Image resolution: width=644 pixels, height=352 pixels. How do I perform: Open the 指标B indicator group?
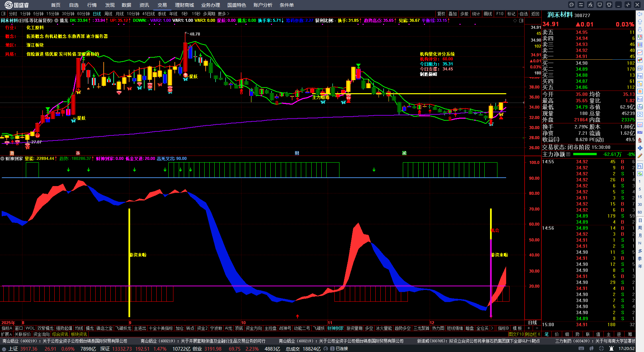click(x=503, y=328)
